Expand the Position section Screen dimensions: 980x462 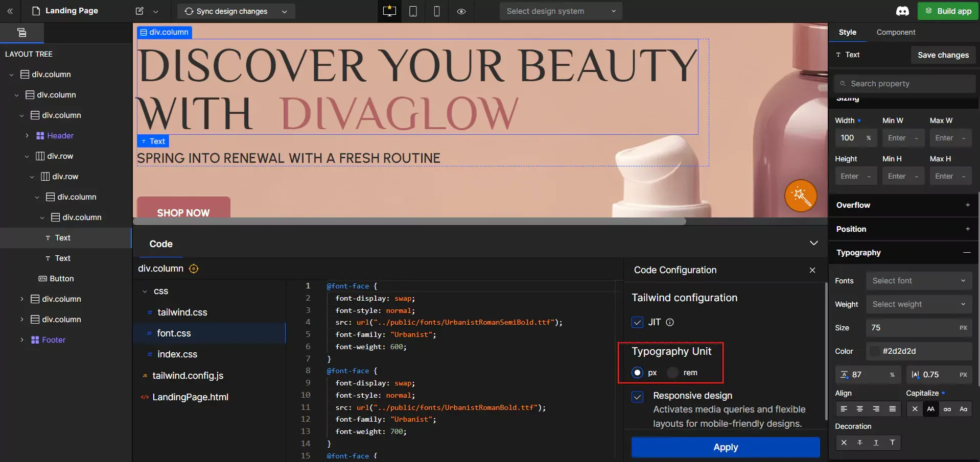(x=968, y=229)
